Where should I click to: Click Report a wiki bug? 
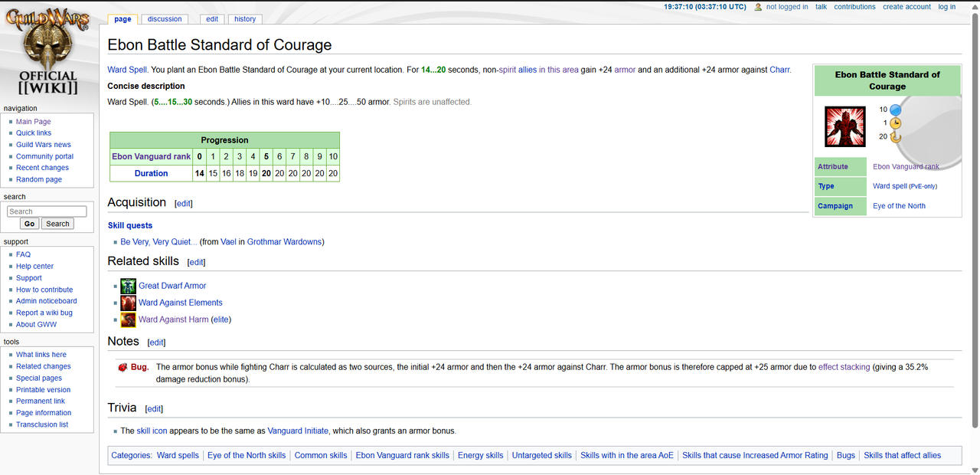(x=44, y=313)
